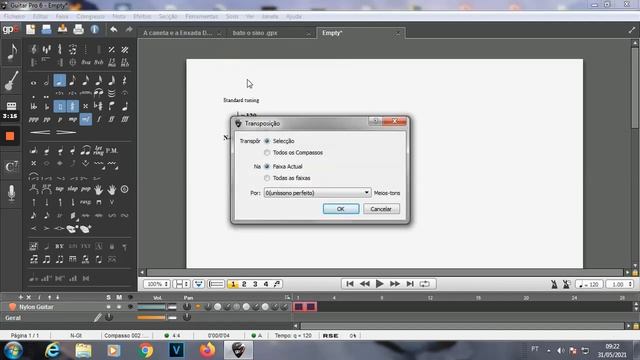This screenshot has width=640, height=360.
Task: Open the Nota menu
Action: coord(119,16)
